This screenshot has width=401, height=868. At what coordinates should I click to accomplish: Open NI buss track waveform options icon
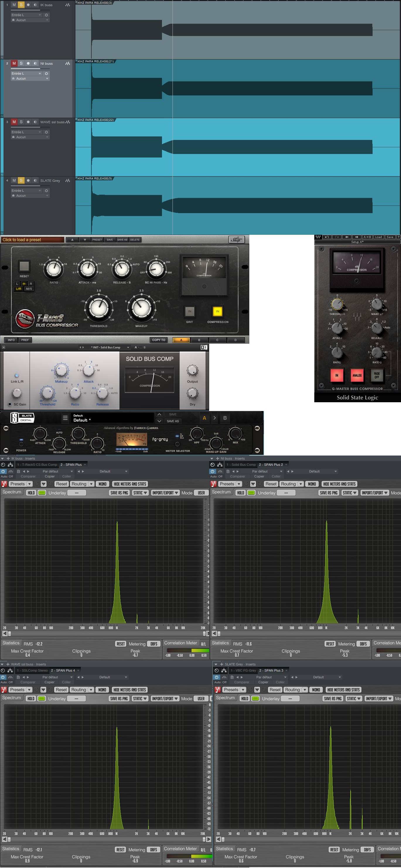point(68,63)
